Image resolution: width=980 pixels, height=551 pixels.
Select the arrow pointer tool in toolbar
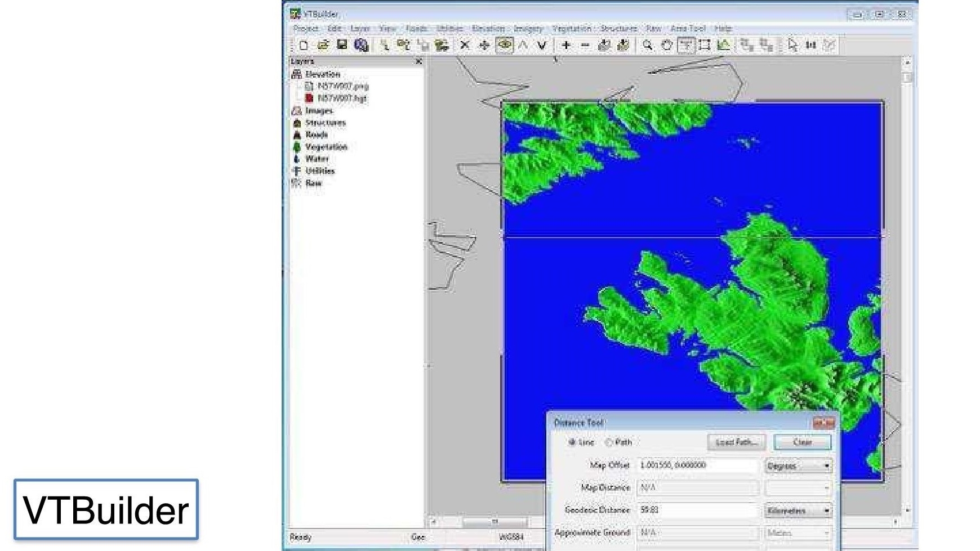(792, 45)
